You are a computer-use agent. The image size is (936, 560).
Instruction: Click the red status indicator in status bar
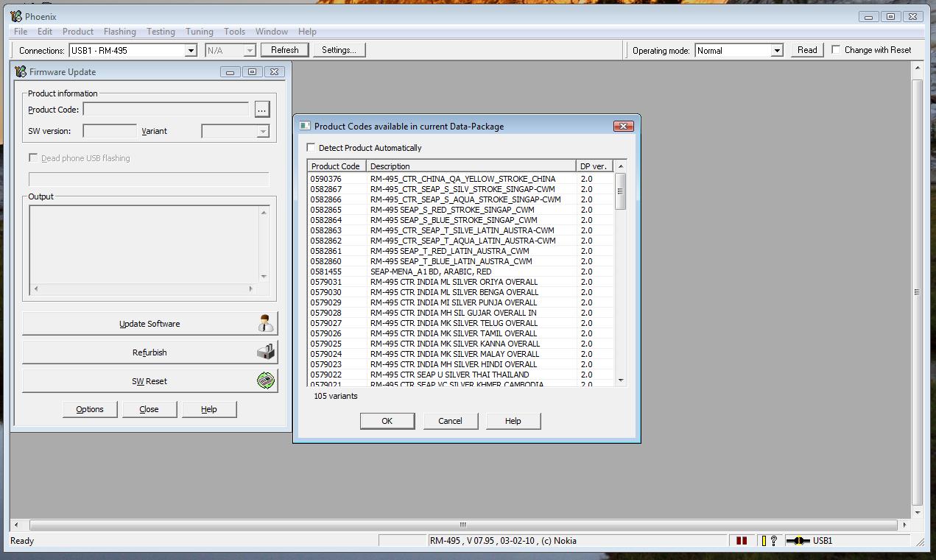742,541
